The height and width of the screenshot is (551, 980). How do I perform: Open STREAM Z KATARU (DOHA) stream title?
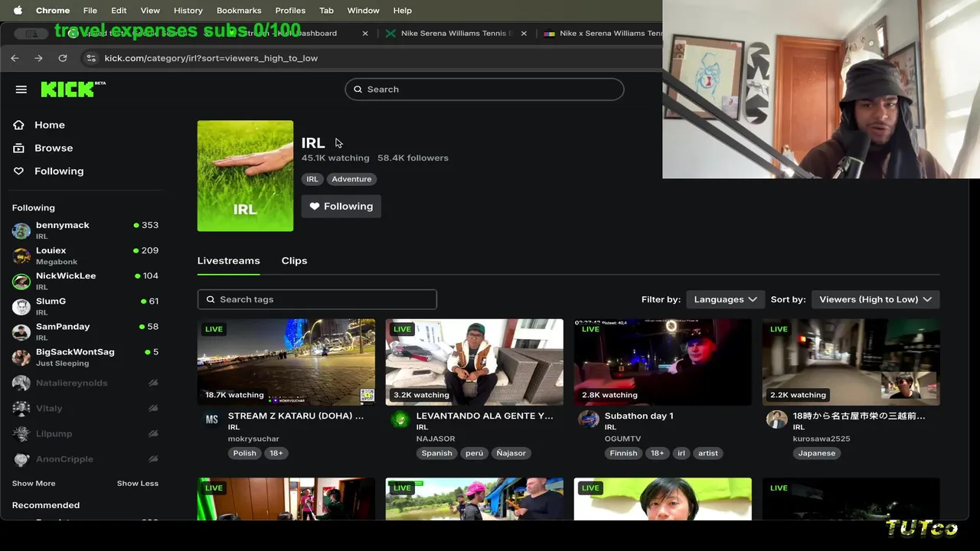[x=296, y=416]
